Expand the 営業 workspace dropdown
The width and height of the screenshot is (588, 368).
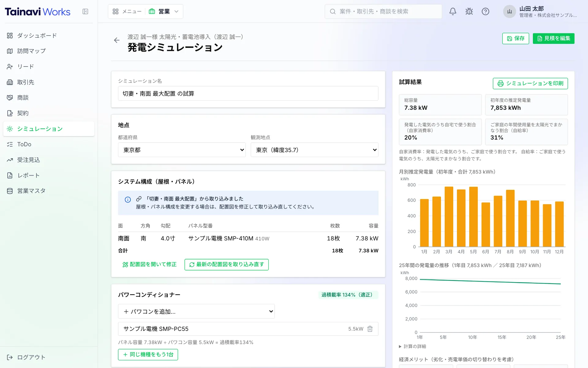coord(164,12)
